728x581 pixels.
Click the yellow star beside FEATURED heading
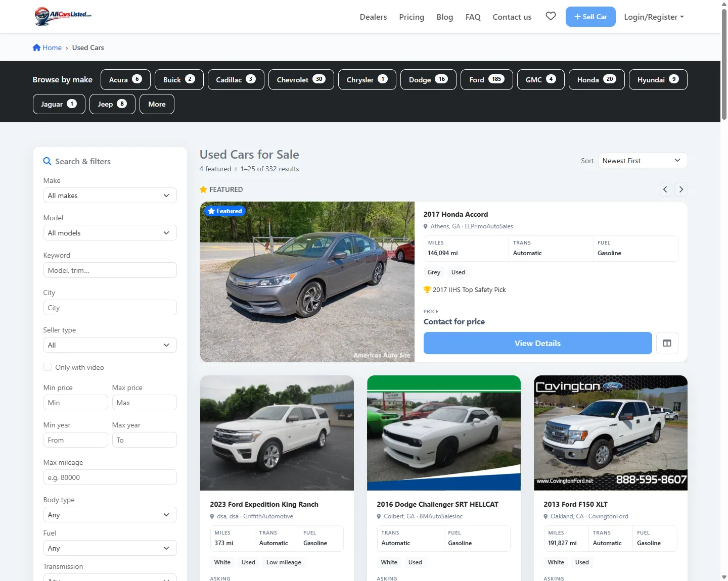[x=203, y=189]
